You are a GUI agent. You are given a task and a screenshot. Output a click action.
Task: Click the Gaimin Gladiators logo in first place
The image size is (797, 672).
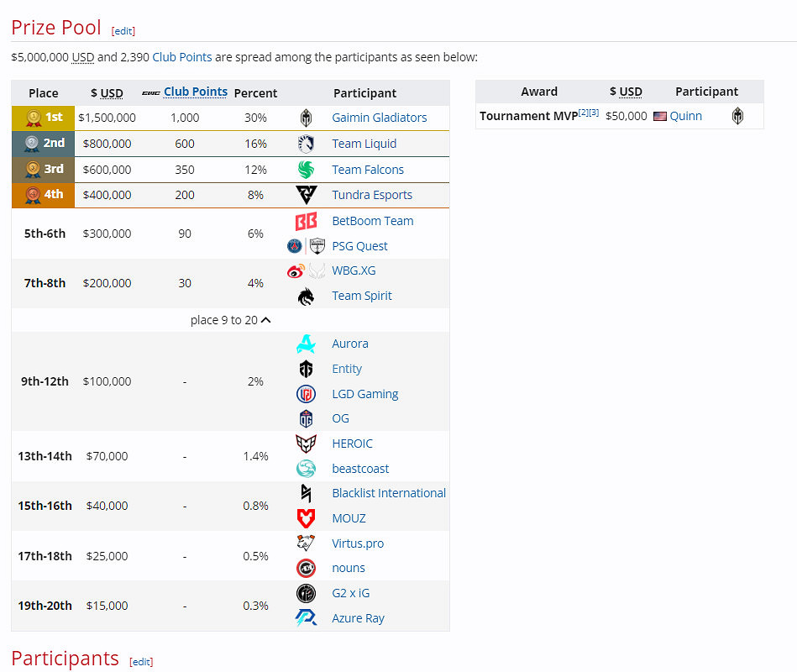(x=307, y=118)
